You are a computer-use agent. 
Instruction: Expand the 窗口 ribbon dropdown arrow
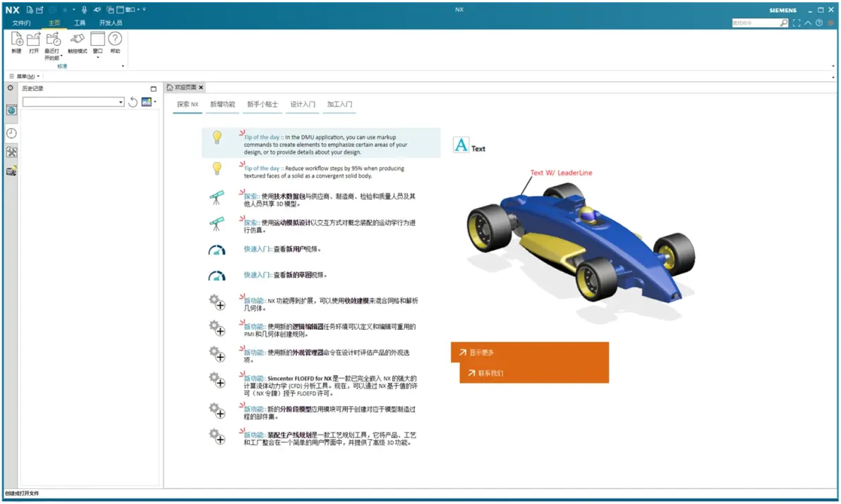[97, 57]
